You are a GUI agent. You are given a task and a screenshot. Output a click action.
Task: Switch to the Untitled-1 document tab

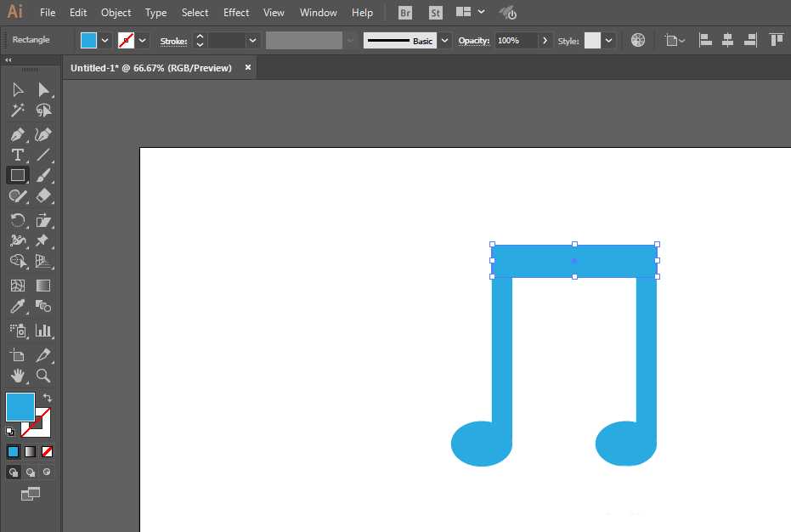click(153, 66)
